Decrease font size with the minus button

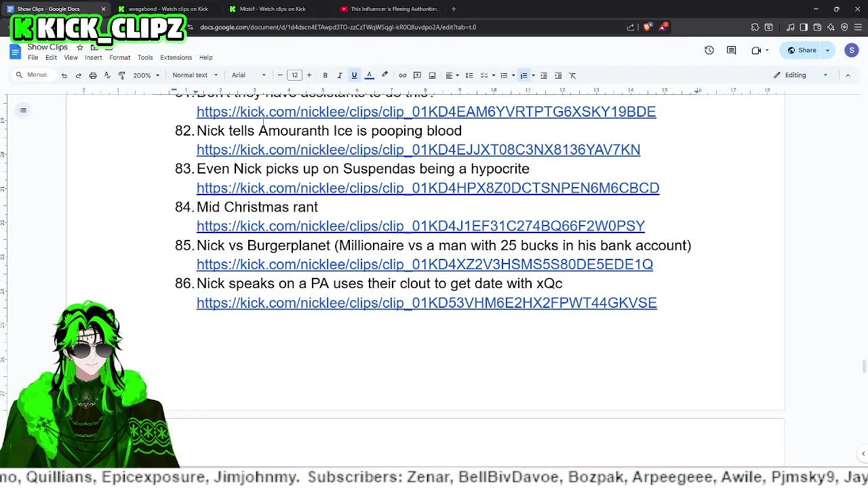[x=280, y=75]
